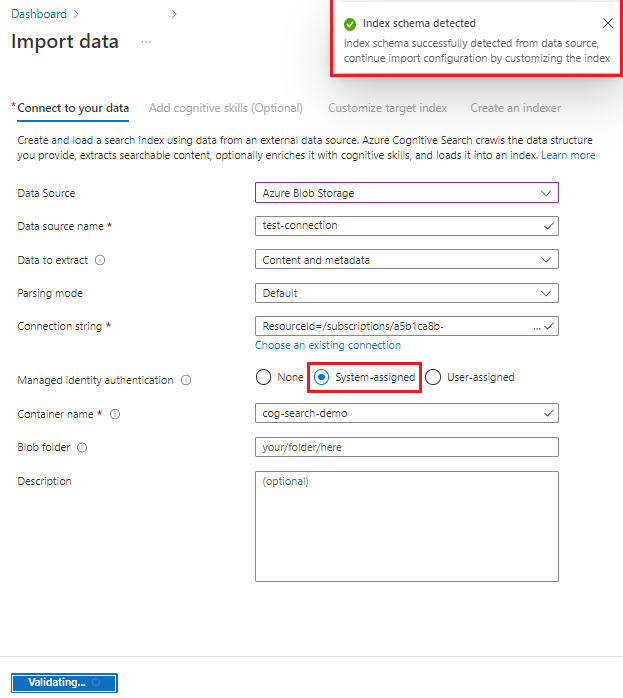Click Choose an existing connection link
The height and width of the screenshot is (698, 623).
(x=328, y=345)
